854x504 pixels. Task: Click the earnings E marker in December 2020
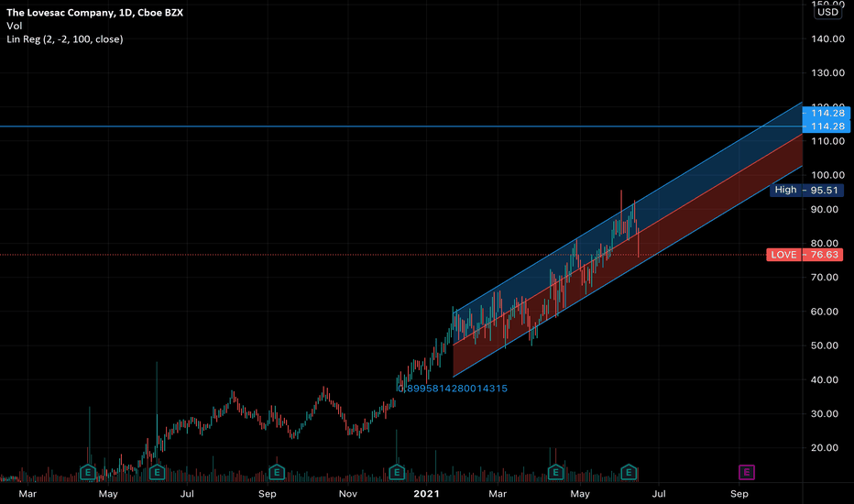tap(397, 473)
